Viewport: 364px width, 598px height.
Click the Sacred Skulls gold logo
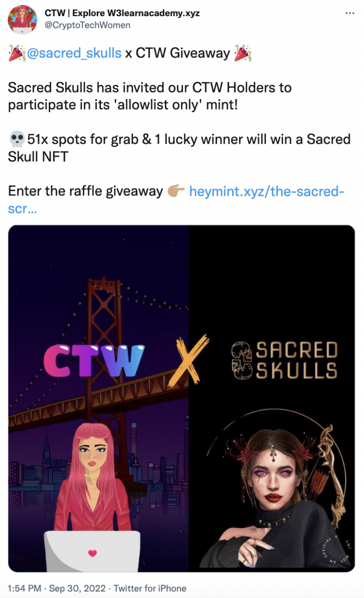(x=284, y=362)
